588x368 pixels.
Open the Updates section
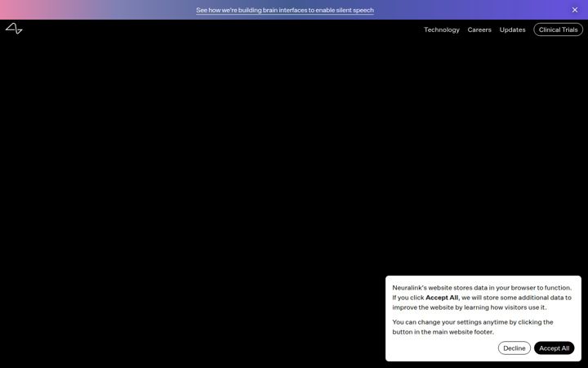tap(512, 29)
